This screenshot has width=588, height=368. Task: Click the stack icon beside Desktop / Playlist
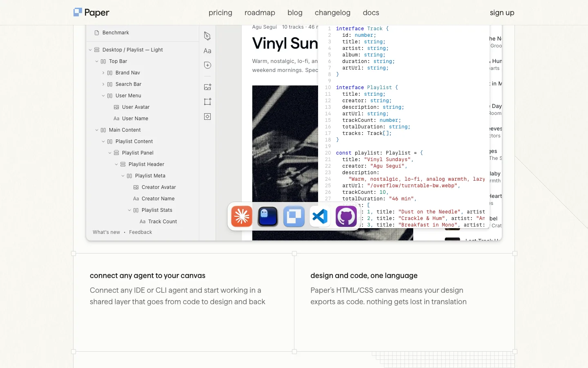pos(97,50)
